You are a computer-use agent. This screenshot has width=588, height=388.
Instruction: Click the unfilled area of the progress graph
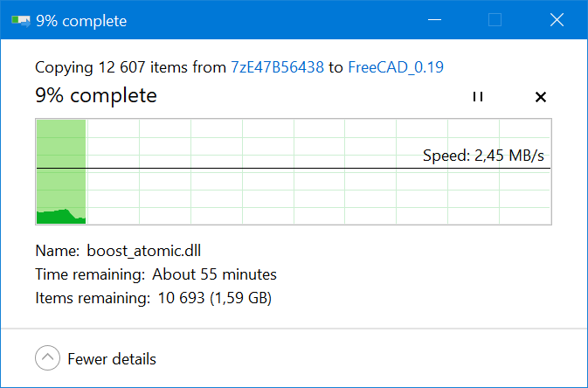click(x=262, y=192)
